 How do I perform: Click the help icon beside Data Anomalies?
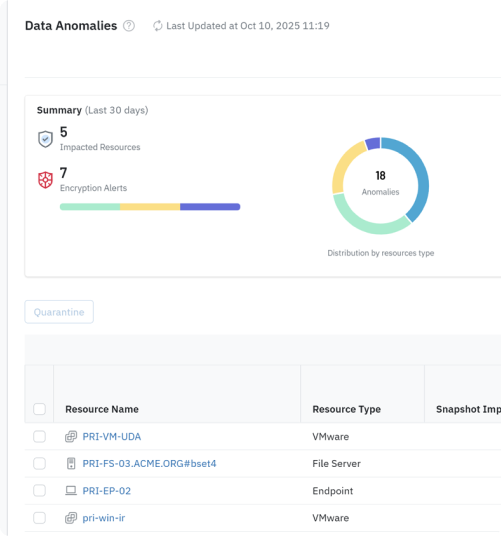129,26
